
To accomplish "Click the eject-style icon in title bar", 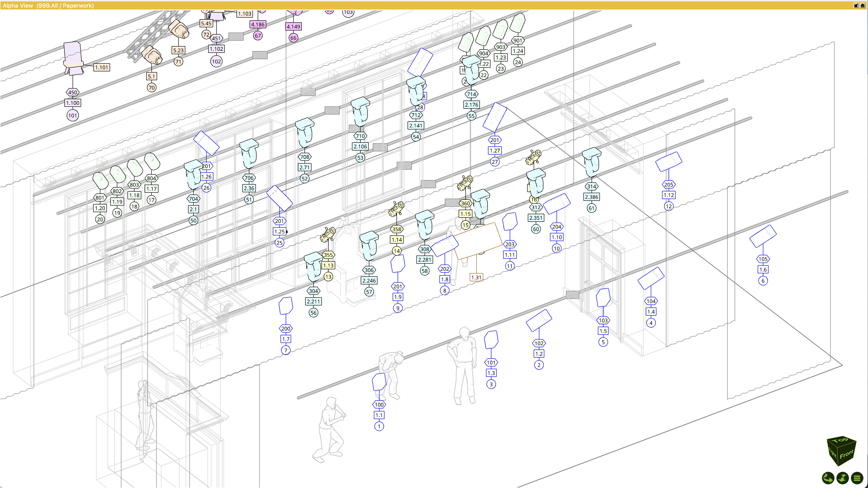I will (x=863, y=5).
